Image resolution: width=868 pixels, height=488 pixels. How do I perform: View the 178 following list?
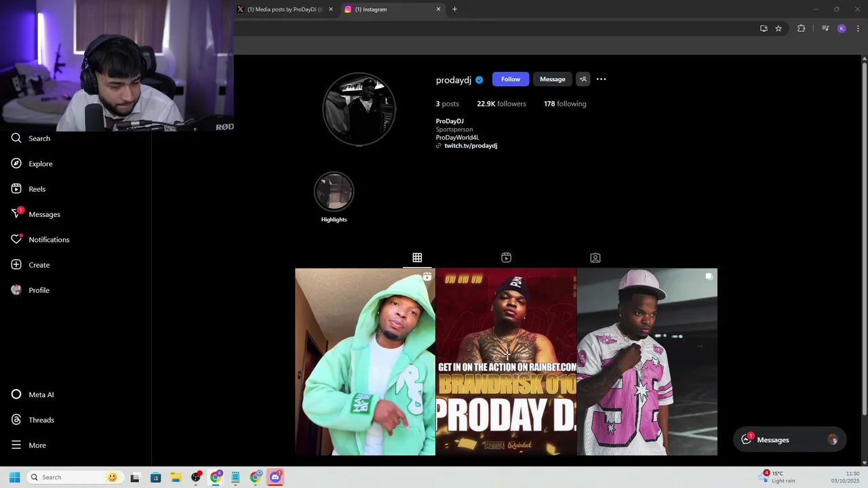point(565,104)
